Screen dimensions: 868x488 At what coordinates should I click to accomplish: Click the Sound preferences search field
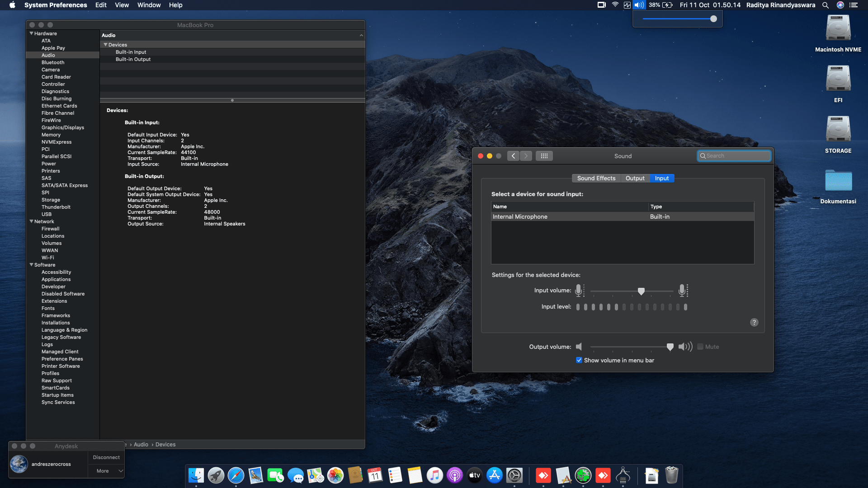(735, 156)
